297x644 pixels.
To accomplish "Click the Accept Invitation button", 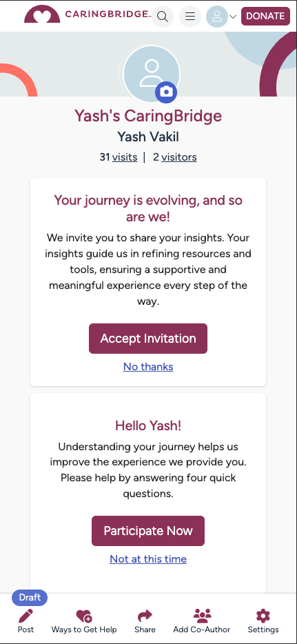I will [148, 339].
